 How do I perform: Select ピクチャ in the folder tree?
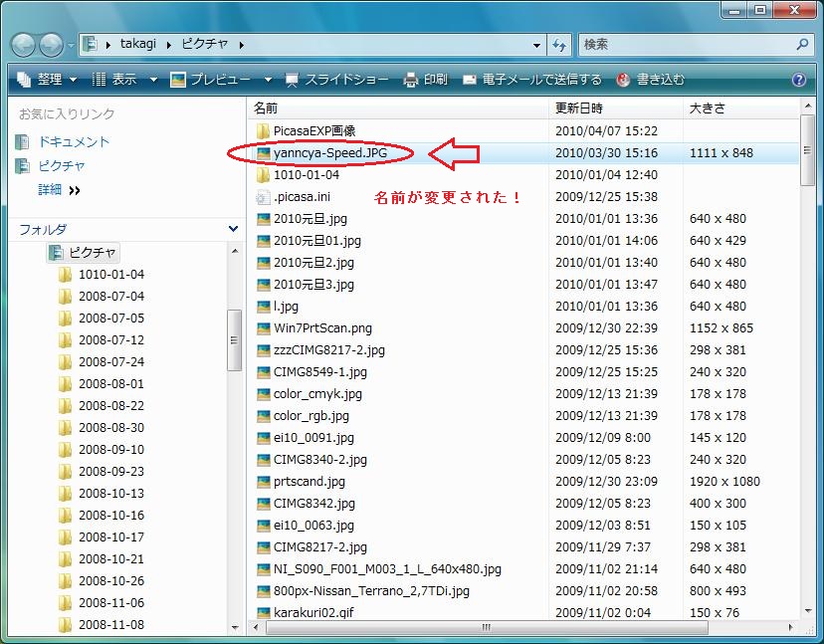92,253
